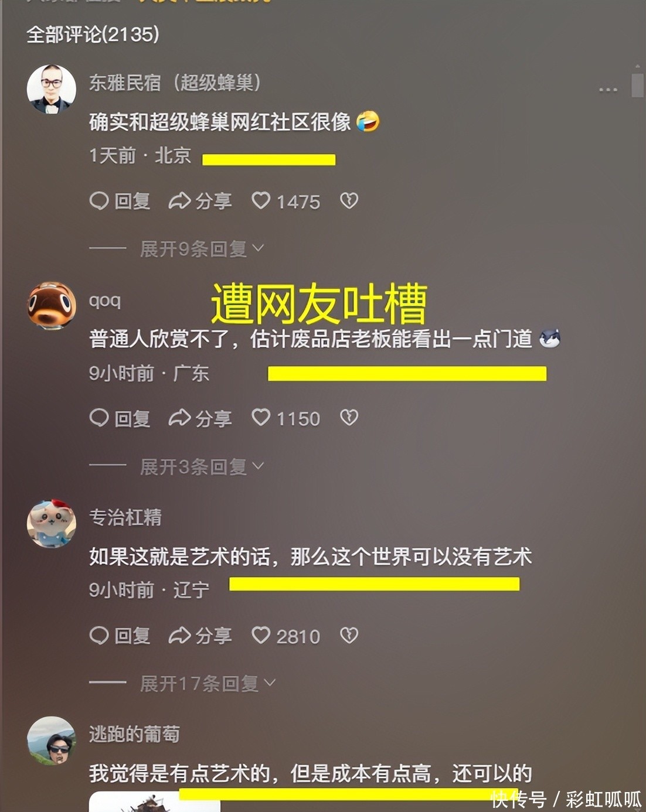Screen dimensions: 646x812
Task: Like the 1150-likes comment by qoq
Action: pyautogui.click(x=286, y=418)
